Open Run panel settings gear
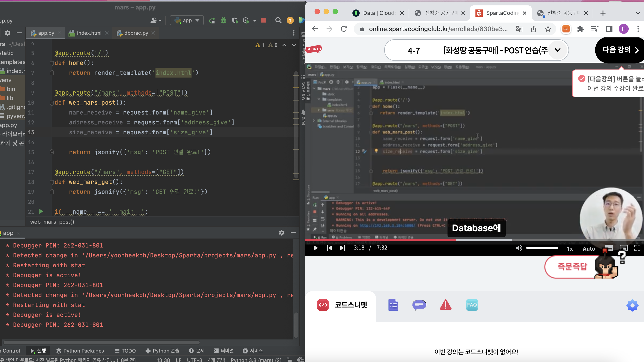Viewport: 644px width, 362px height. [281, 233]
